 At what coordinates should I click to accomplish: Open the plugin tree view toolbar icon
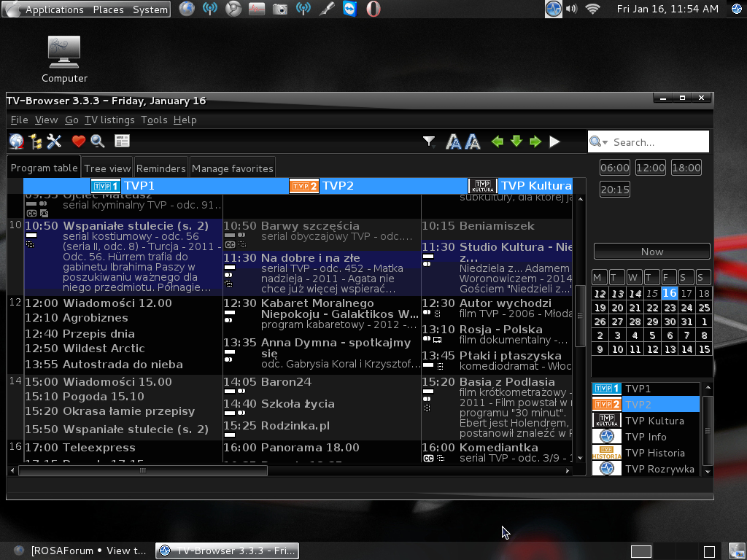[35, 141]
